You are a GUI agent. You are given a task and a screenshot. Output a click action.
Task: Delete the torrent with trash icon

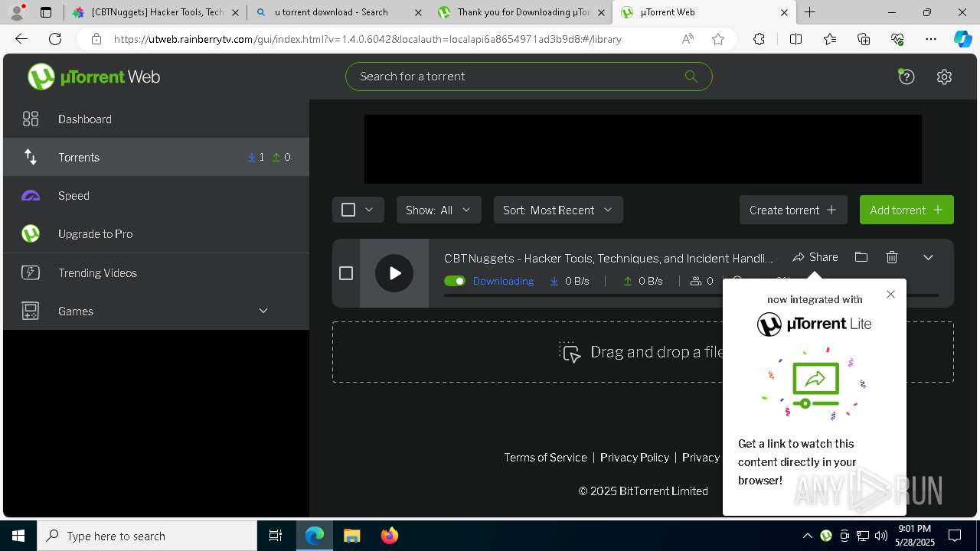[x=892, y=257]
